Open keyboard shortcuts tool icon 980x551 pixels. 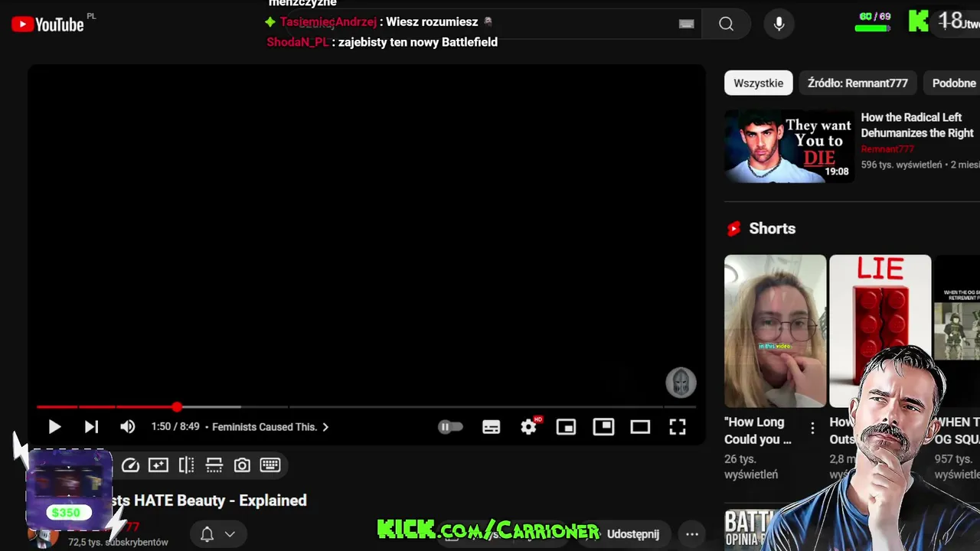[270, 465]
